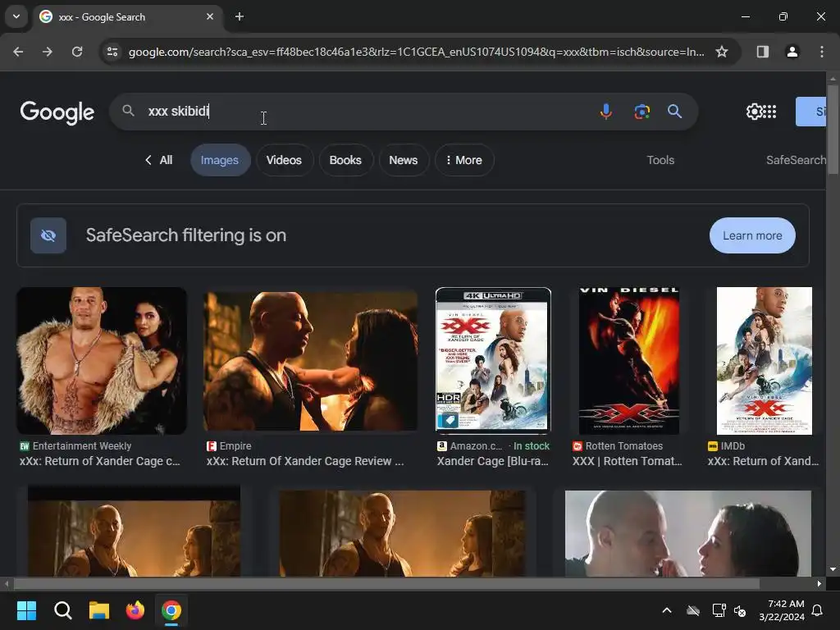
Task: Toggle the Chrome side panel
Action: (x=762, y=52)
